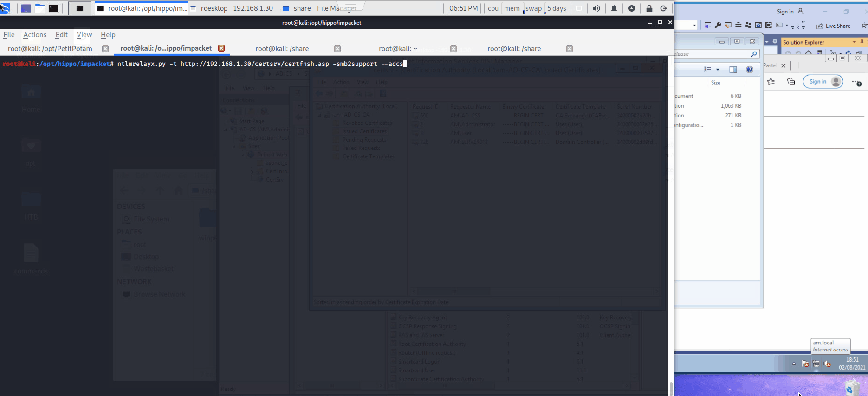Click the muted speaker Windows tray icon
Viewport: 868px width, 396px height.
(827, 364)
